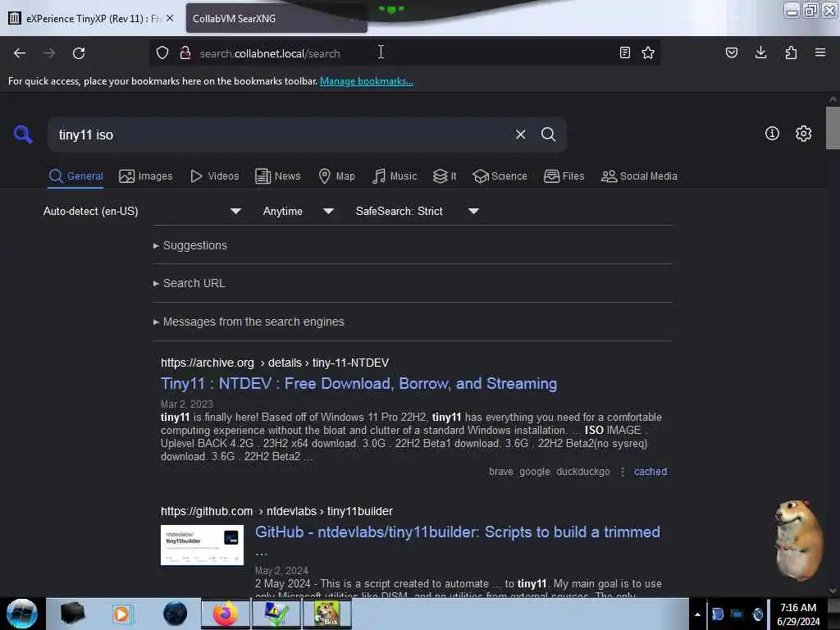Switch to the Images category
This screenshot has width=840, height=630.
[146, 176]
